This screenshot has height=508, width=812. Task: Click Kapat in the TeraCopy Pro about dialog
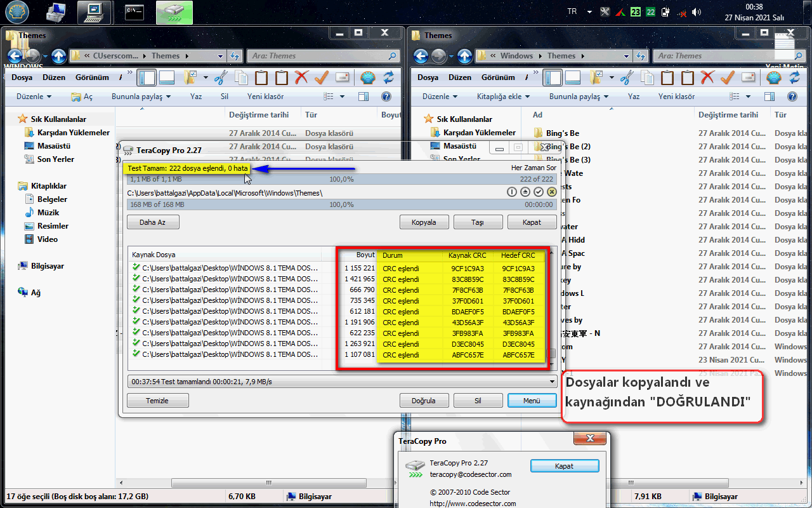click(x=565, y=466)
